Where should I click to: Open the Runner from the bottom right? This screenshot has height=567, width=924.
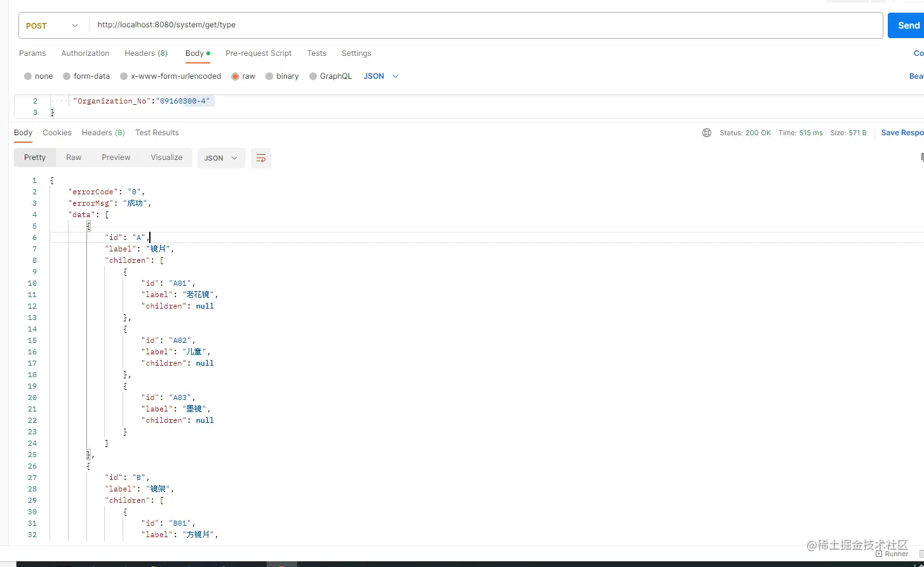(x=892, y=553)
